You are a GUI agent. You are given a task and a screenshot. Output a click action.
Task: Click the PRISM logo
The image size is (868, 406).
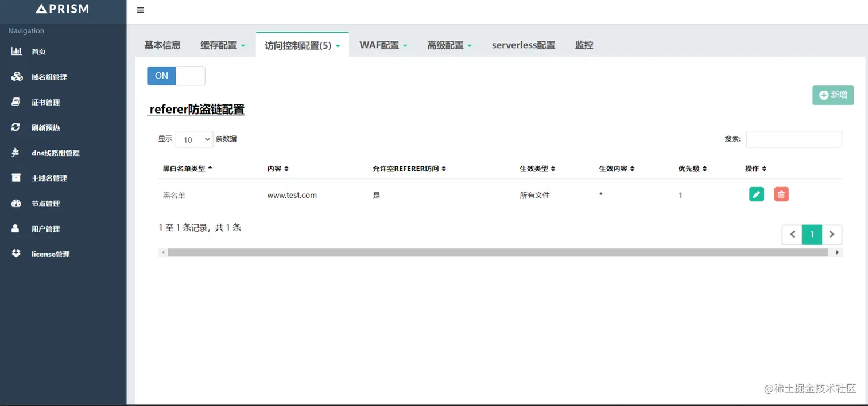(x=63, y=9)
